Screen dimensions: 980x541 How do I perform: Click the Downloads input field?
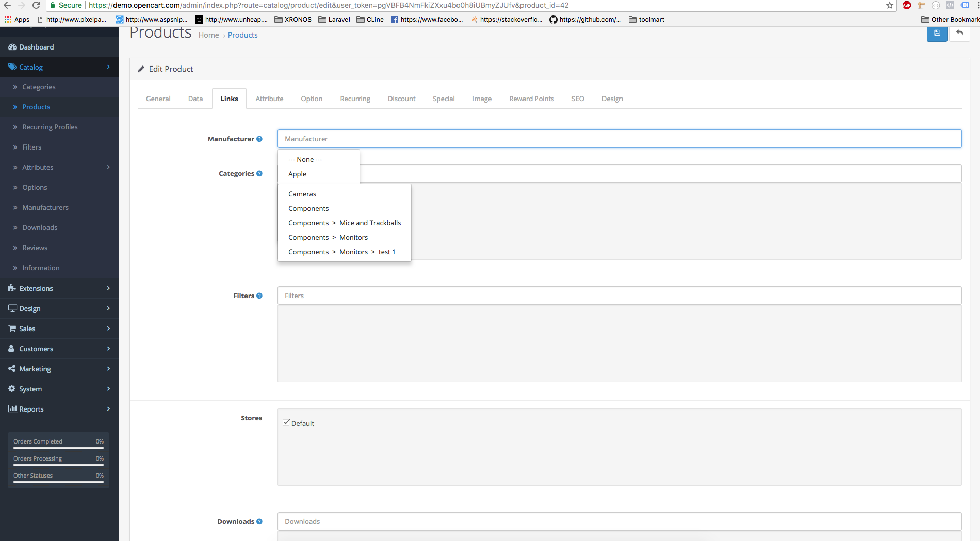(x=619, y=521)
